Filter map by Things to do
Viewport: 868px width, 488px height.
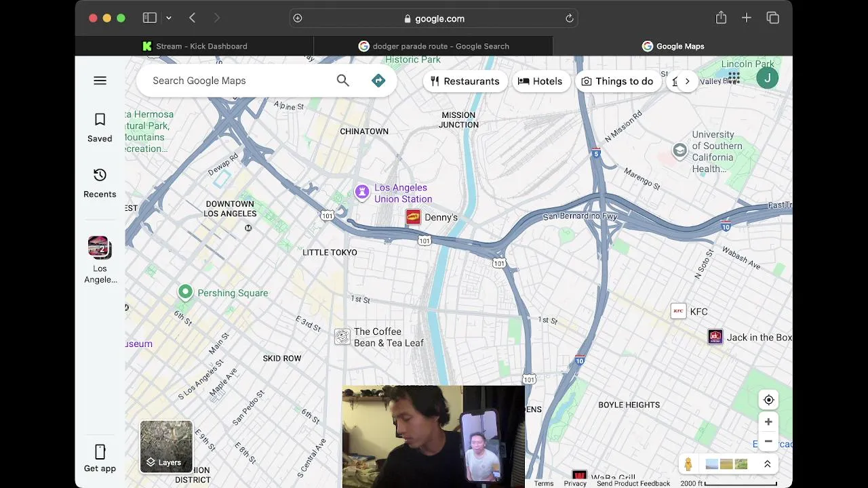click(x=618, y=81)
